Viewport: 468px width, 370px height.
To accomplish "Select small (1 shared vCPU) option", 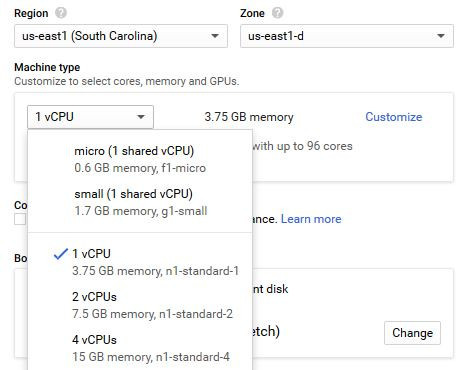I will (x=140, y=202).
